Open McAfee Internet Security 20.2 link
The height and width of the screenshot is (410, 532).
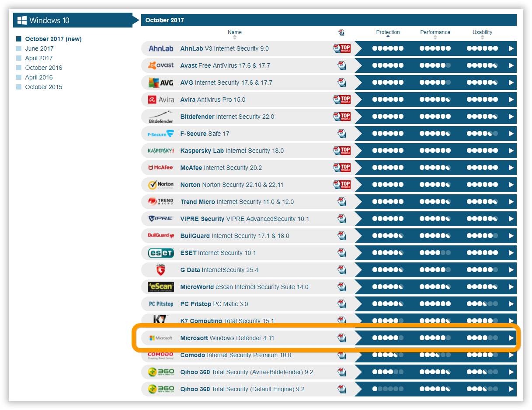(221, 168)
